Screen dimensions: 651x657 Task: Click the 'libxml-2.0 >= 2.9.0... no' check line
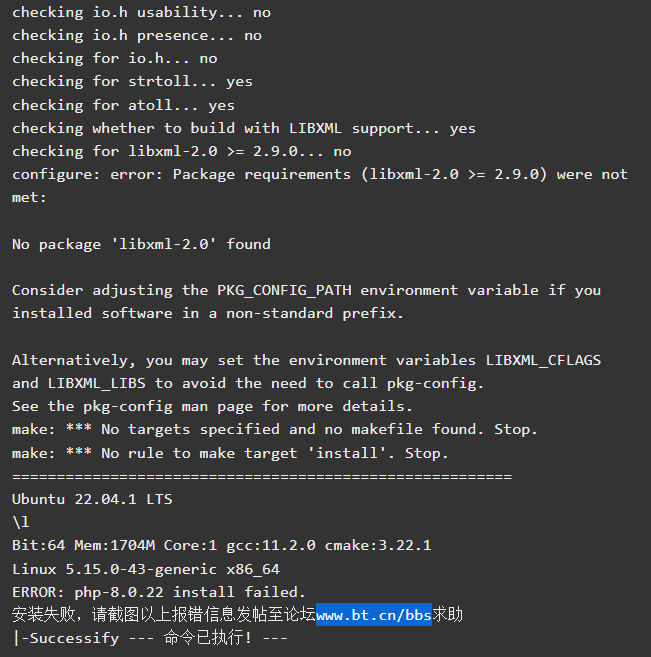coord(182,151)
